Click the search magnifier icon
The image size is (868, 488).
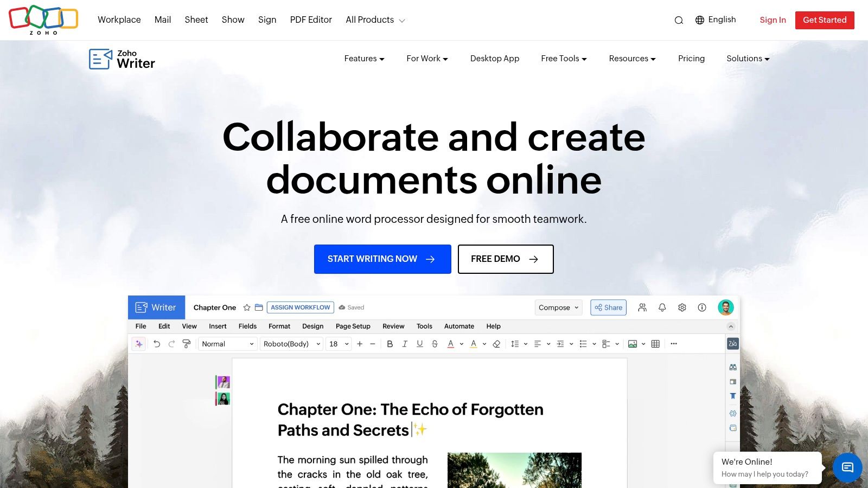pyautogui.click(x=679, y=20)
